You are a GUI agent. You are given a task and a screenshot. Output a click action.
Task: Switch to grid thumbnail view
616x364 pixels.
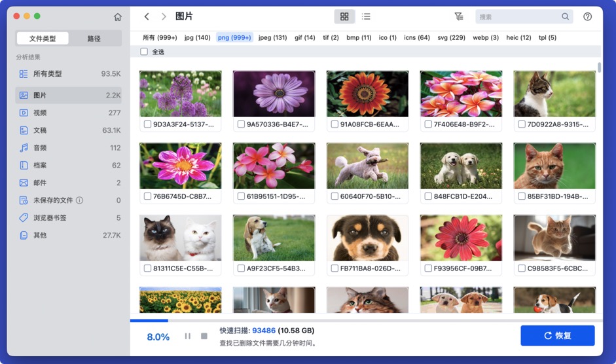(x=344, y=16)
